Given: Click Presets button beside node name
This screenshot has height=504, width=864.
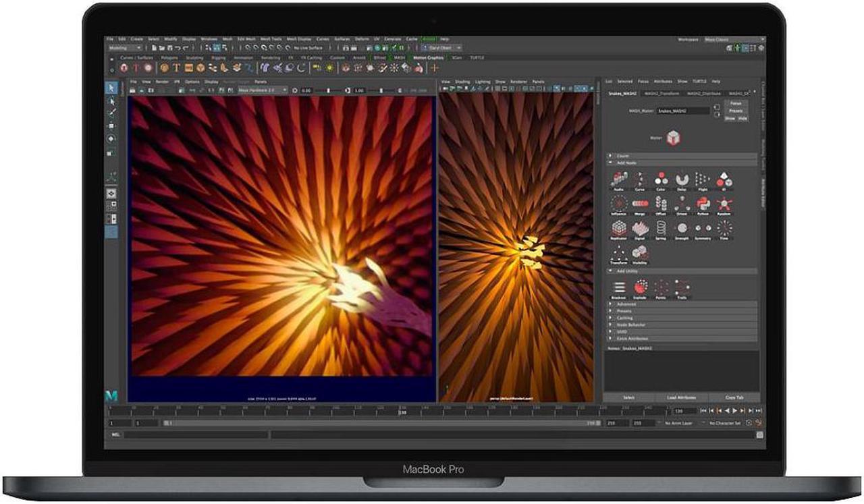Looking at the screenshot, I should (736, 111).
